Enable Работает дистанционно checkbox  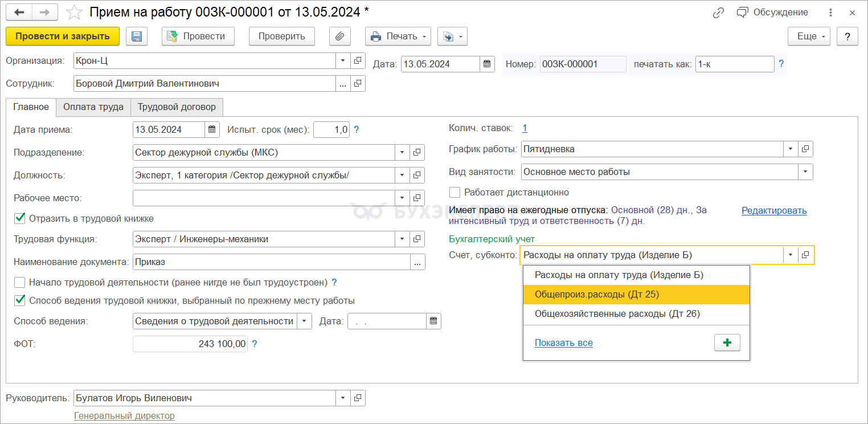click(x=455, y=193)
